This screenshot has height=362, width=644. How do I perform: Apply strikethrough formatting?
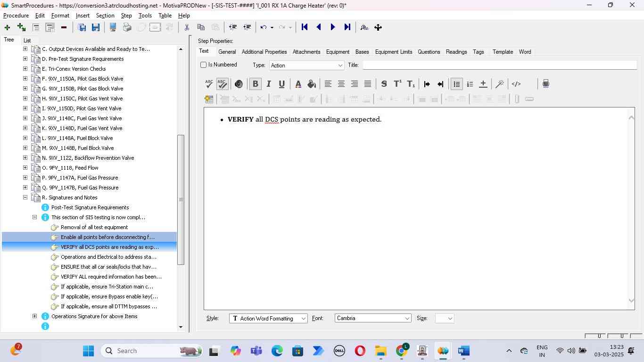[x=384, y=84]
